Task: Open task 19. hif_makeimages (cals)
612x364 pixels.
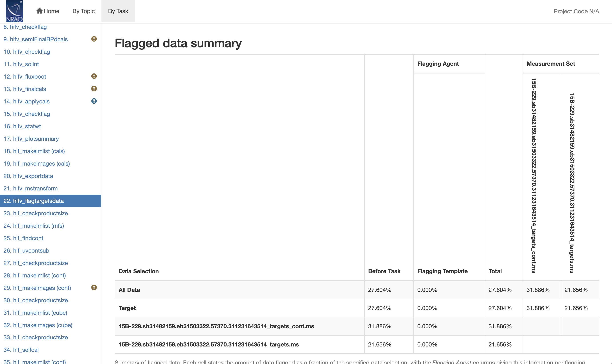Action: 37,164
